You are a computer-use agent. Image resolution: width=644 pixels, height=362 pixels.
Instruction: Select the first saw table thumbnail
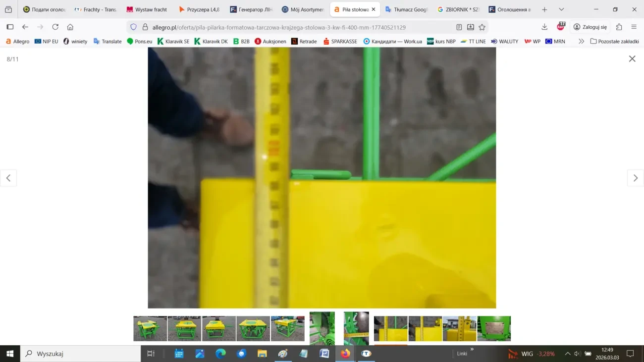[150, 328]
